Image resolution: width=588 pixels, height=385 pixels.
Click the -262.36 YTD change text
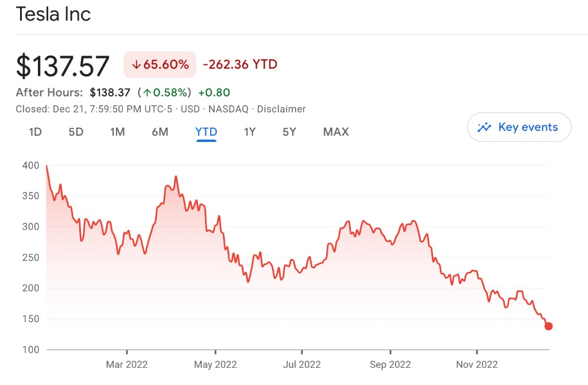point(240,64)
